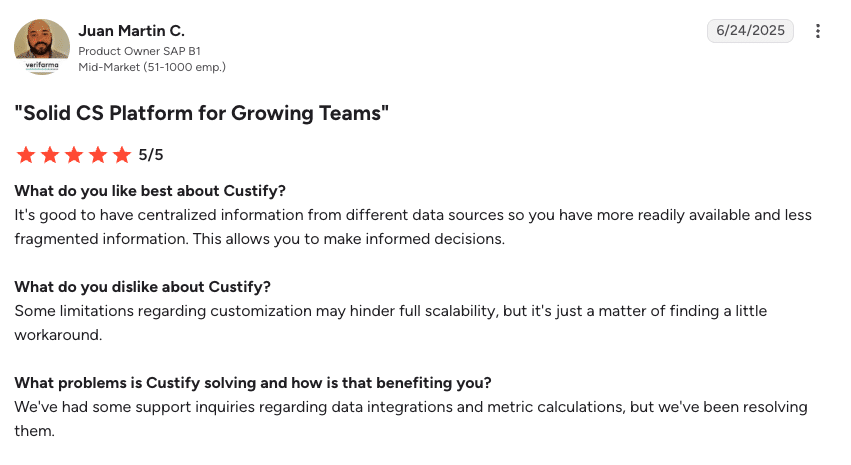Click the review title Solid CS Platform
Image resolution: width=851 pixels, height=465 pixels.
click(201, 113)
